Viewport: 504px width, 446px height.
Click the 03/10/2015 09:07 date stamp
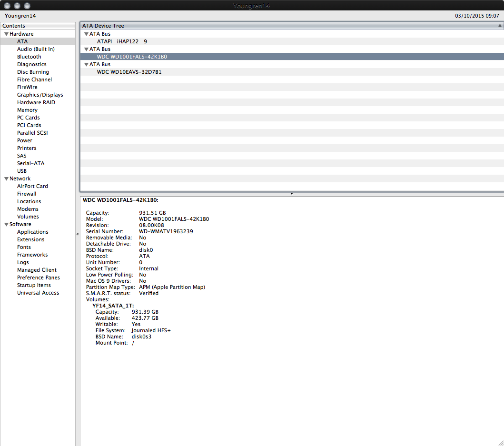tap(477, 16)
